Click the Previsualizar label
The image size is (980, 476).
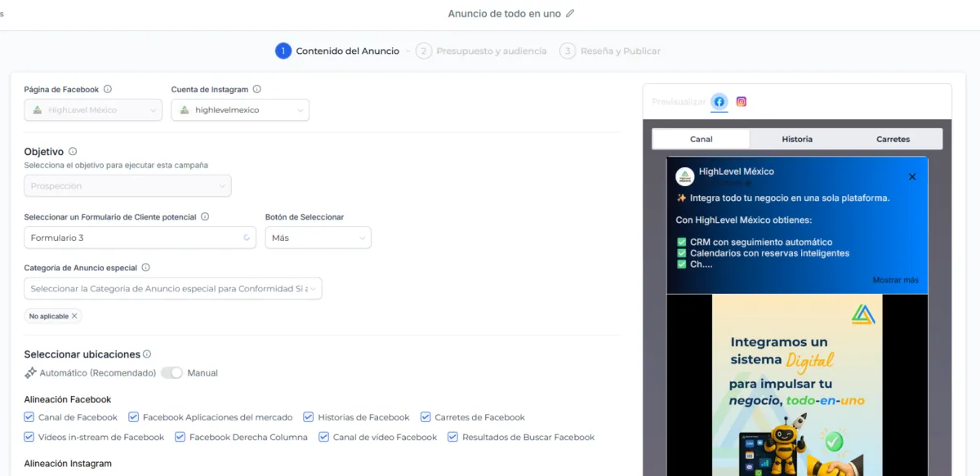(x=679, y=102)
